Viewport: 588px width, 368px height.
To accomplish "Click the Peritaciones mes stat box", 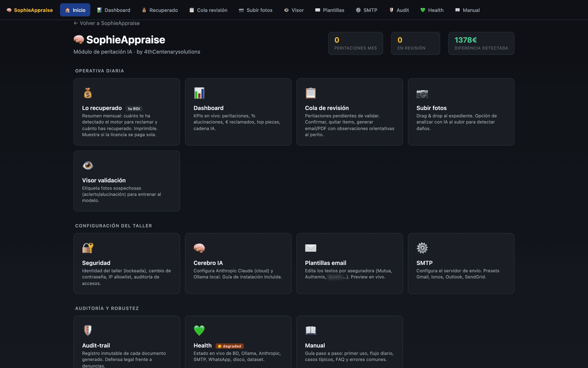I will point(356,43).
